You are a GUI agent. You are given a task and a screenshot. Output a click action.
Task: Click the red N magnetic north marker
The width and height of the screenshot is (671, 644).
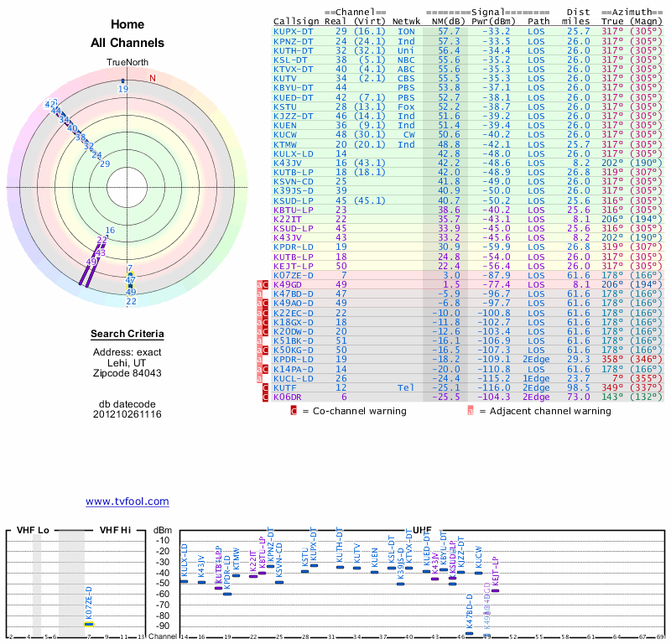pos(153,79)
